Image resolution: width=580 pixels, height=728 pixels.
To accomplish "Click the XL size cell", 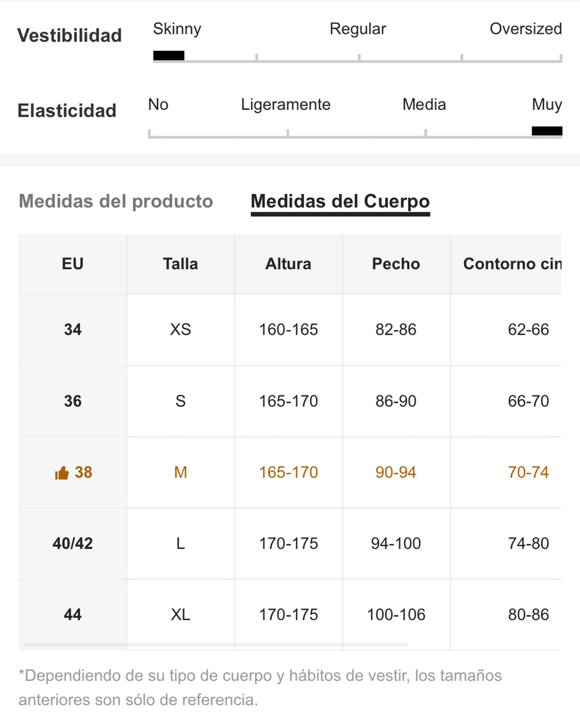I will click(x=181, y=615).
